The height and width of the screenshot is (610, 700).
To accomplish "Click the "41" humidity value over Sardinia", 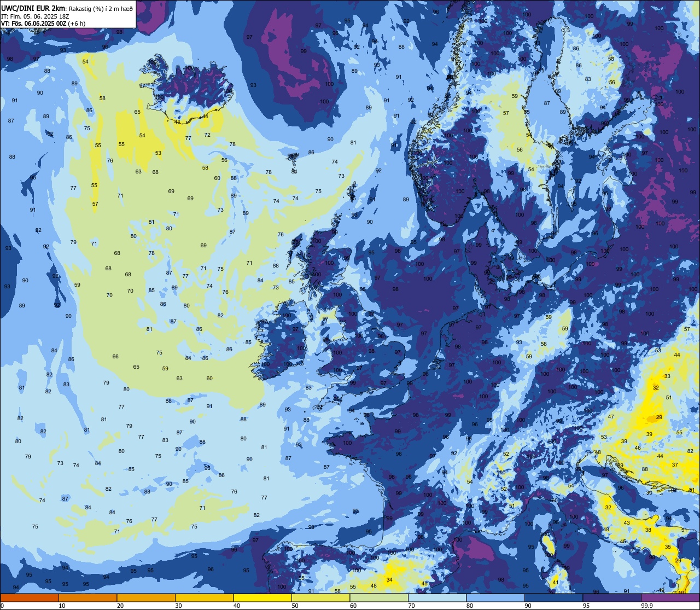I will [556, 583].
